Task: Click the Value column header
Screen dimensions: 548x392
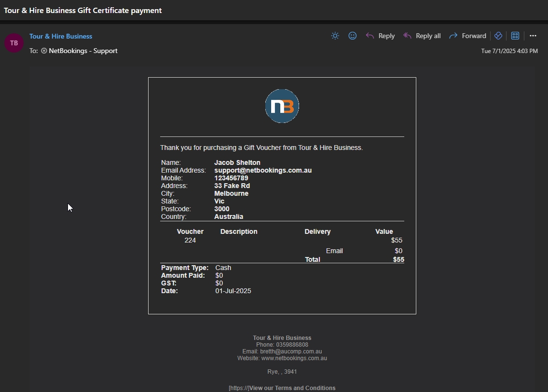Action: pos(384,231)
